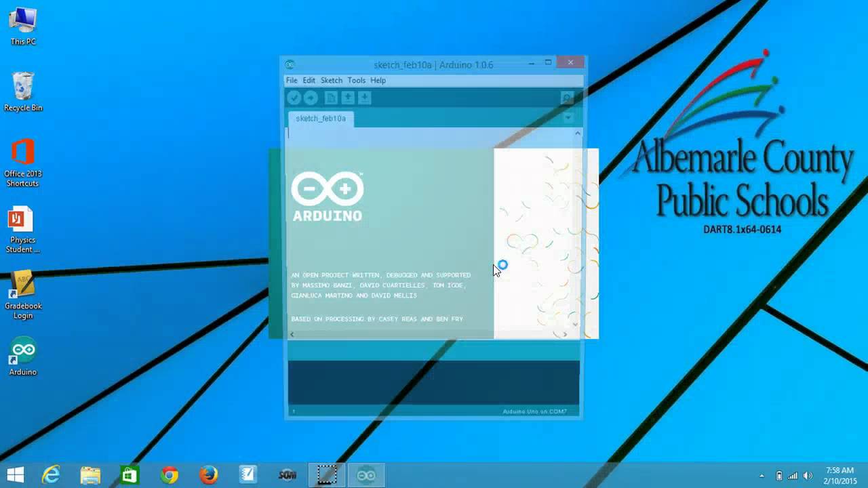Viewport: 868px width, 488px height.
Task: Open the Edit menu in Arduino
Action: pyautogui.click(x=309, y=80)
